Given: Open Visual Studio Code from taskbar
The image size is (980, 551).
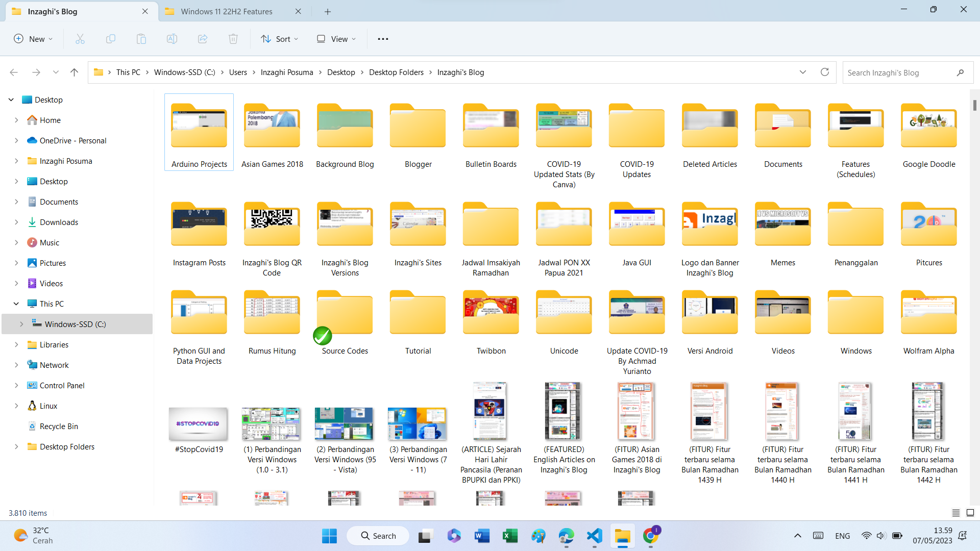Looking at the screenshot, I should click(x=595, y=536).
